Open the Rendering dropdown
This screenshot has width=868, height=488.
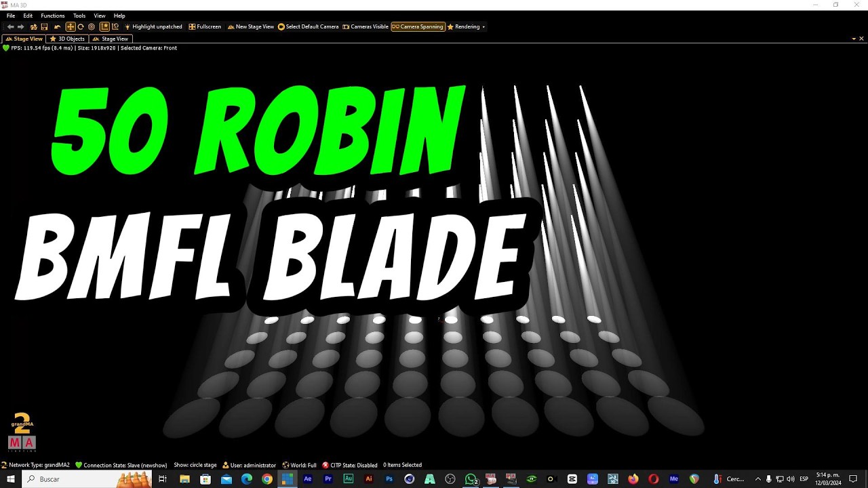click(x=467, y=27)
